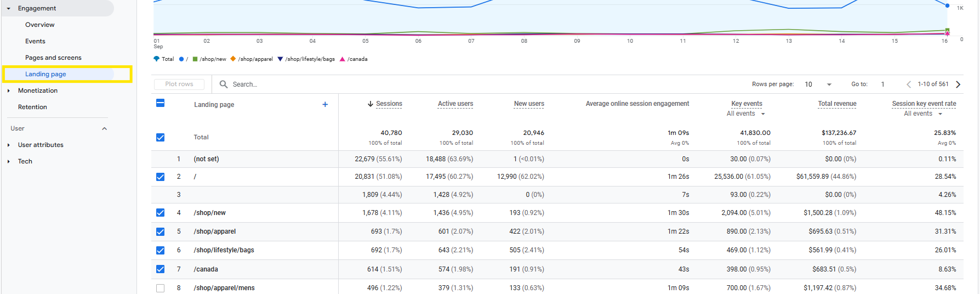Toggle the select-all header checkbox
The height and width of the screenshot is (294, 980).
click(161, 103)
